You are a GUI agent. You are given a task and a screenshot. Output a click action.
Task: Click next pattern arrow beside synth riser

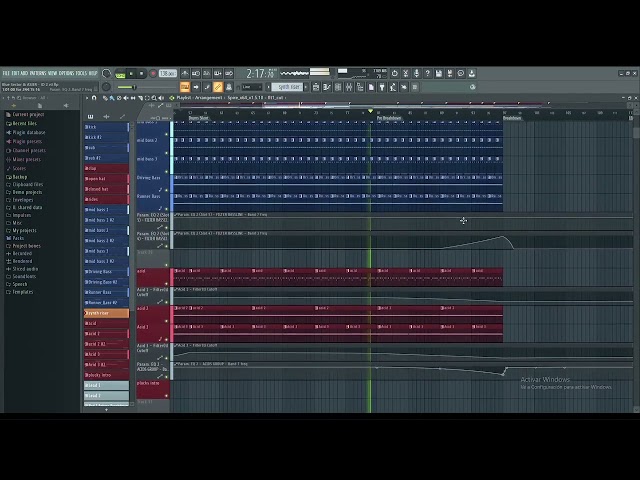coord(306,87)
